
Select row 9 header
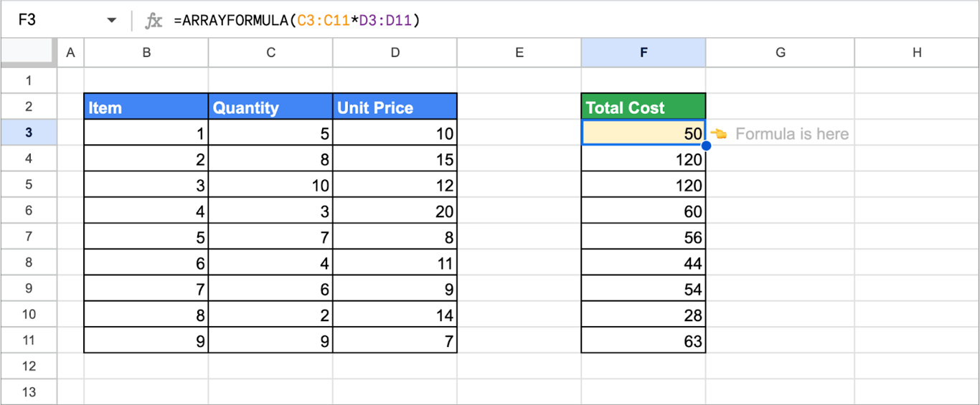click(28, 288)
